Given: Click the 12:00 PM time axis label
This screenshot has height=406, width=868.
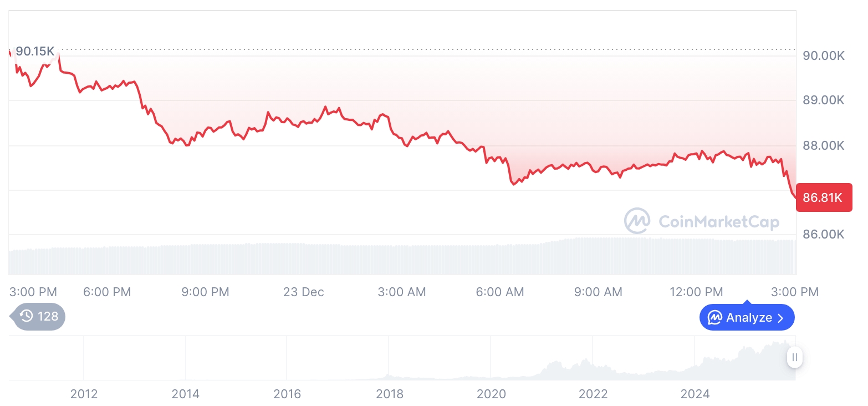Looking at the screenshot, I should [x=696, y=292].
